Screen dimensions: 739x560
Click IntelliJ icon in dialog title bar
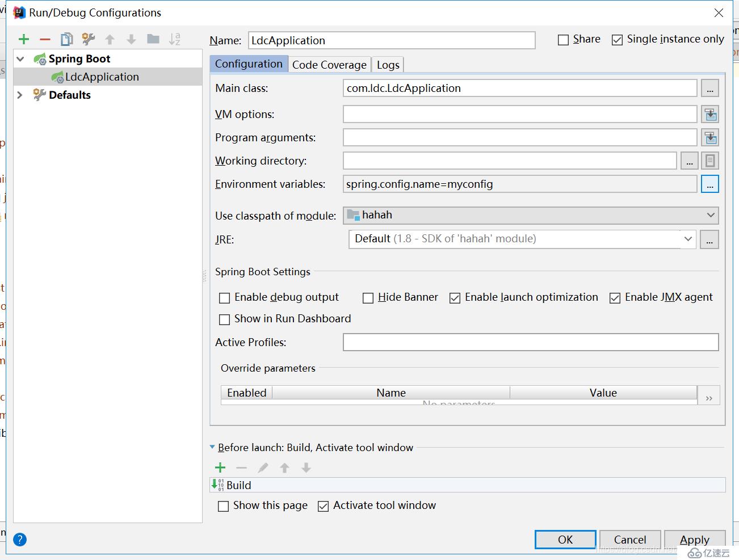pyautogui.click(x=19, y=12)
